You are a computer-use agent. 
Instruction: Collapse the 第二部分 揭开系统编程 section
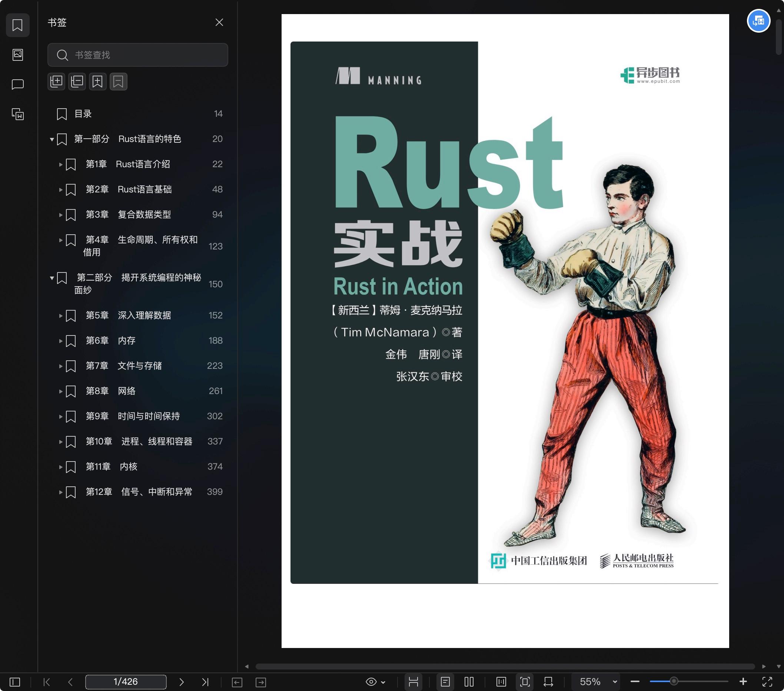click(52, 278)
